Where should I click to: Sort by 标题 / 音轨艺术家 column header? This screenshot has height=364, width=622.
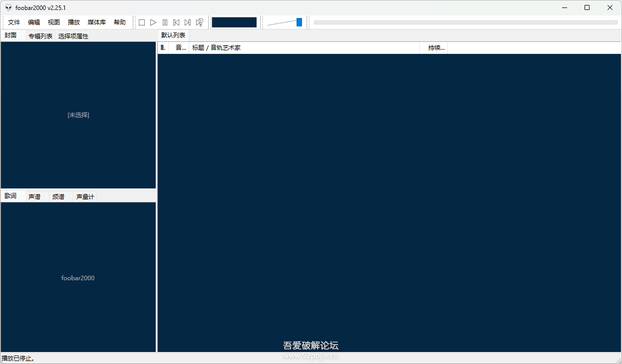tap(305, 48)
